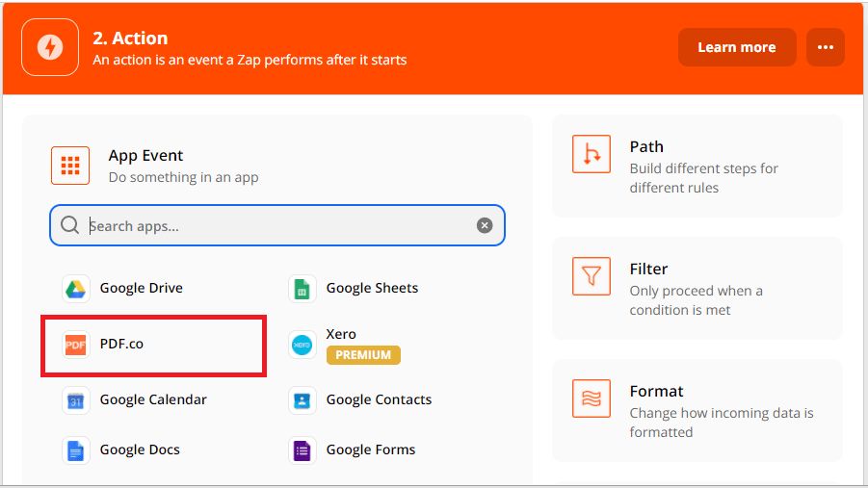Click the '2. Action' step heading

click(x=130, y=39)
